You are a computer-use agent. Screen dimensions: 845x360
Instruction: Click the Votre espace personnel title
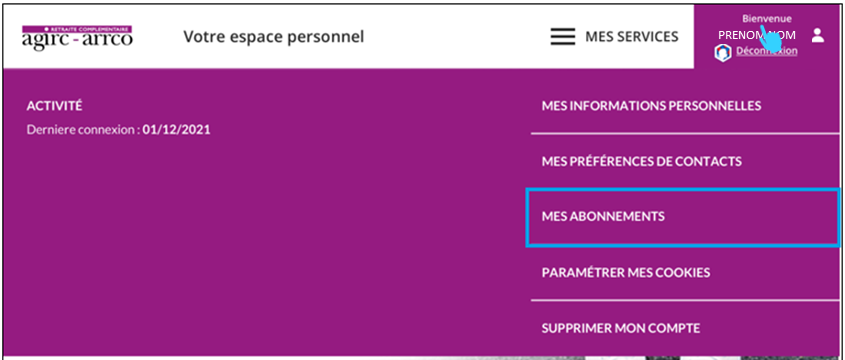point(274,37)
